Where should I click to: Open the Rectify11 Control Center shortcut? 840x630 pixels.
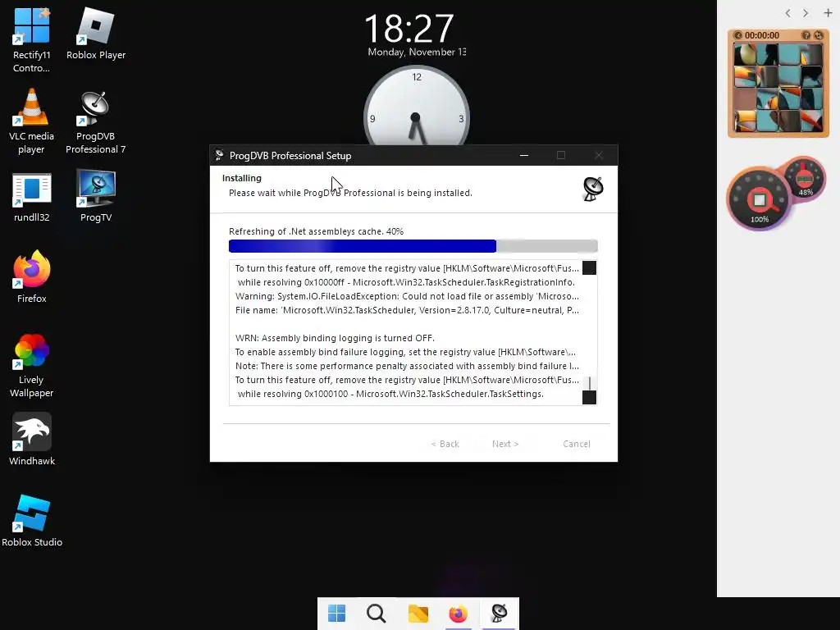coord(32,40)
